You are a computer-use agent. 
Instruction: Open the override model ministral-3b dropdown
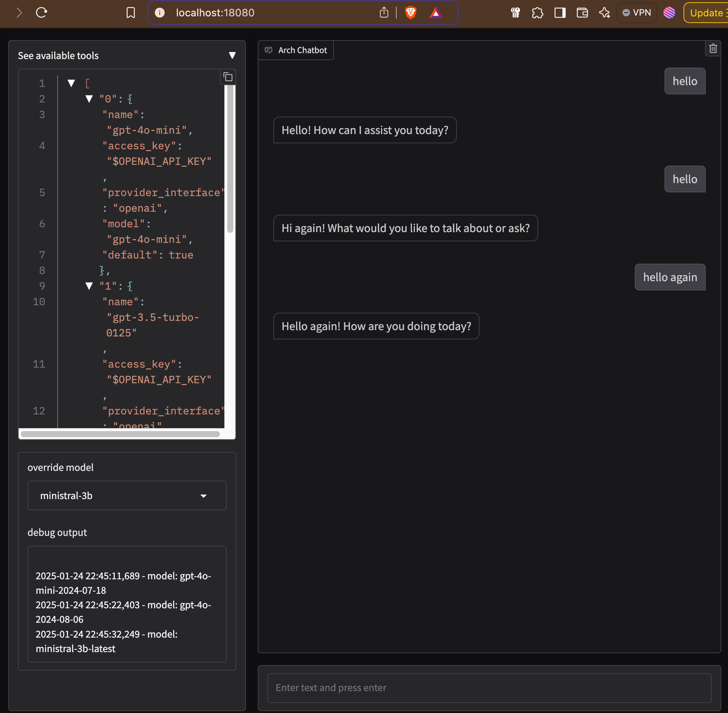tap(127, 495)
